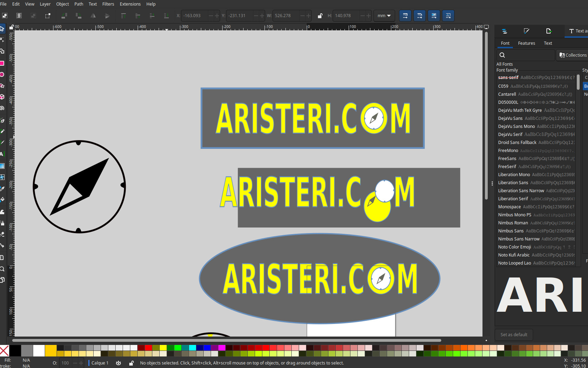This screenshot has height=368, width=588.
Task: Toggle the lock for layer Calque 1
Action: pyautogui.click(x=131, y=363)
